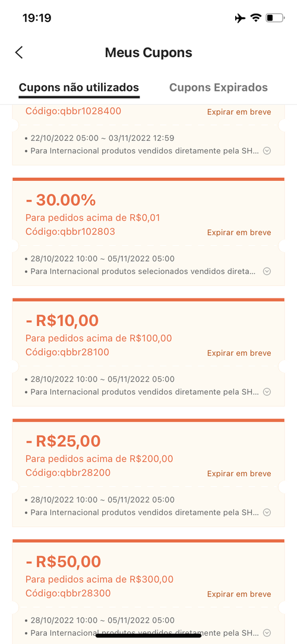Tap coupon code qbbr28100
297x644 pixels.
pyautogui.click(x=67, y=352)
